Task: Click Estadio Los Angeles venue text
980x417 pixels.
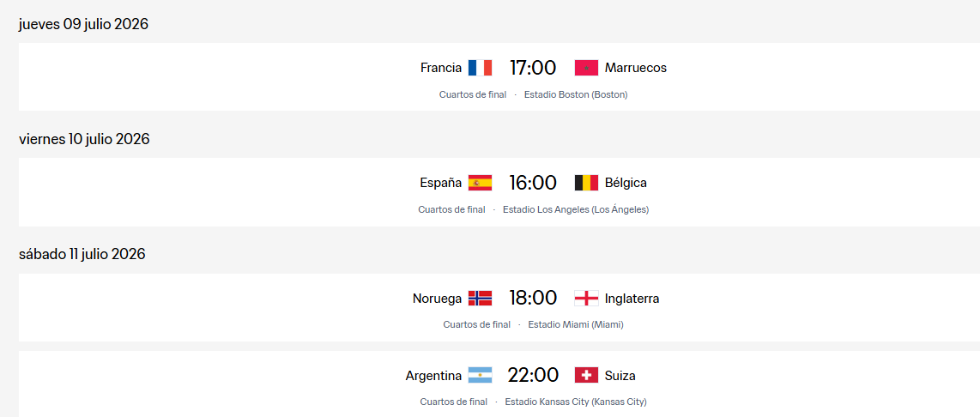Action: click(576, 210)
